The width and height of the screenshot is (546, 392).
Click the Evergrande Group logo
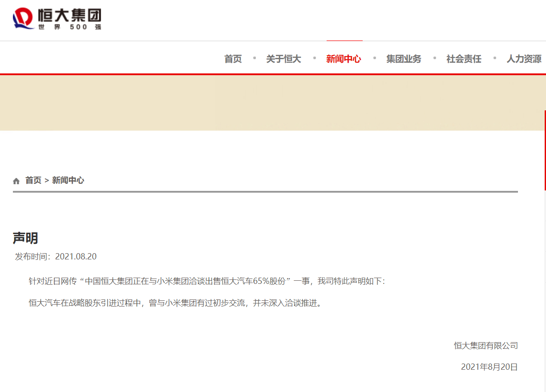coord(57,19)
